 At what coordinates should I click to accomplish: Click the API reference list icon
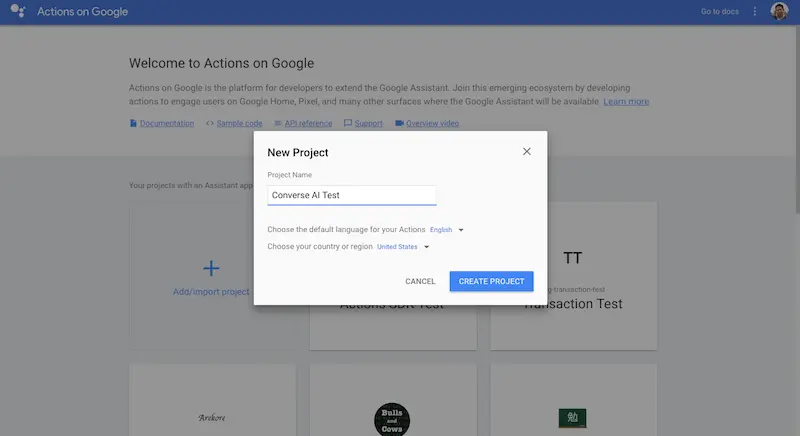coord(278,123)
